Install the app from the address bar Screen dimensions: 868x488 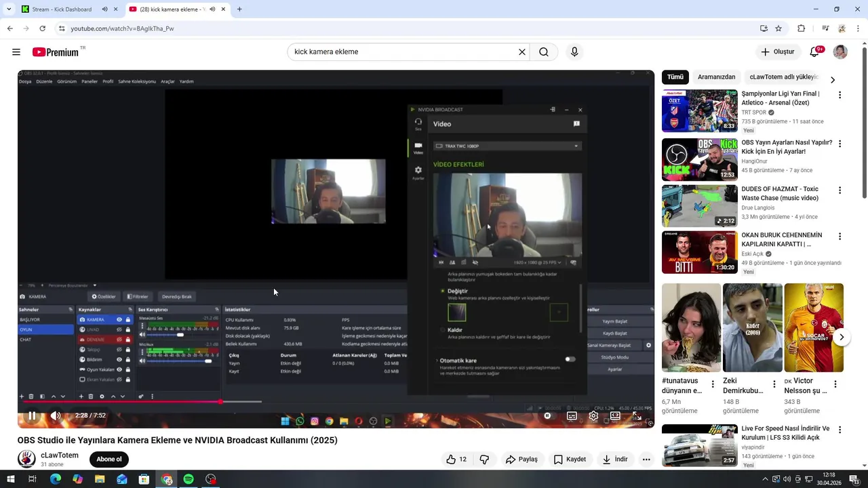click(x=764, y=28)
